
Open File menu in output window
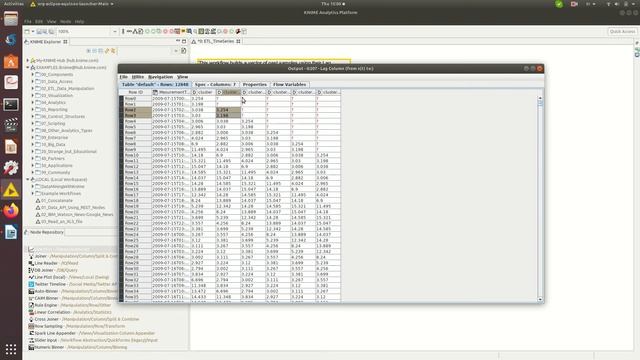(123, 77)
